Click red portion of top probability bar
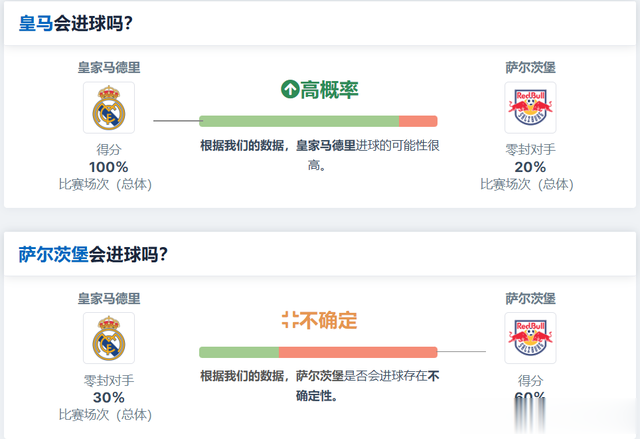This screenshot has width=640, height=439. [x=418, y=121]
